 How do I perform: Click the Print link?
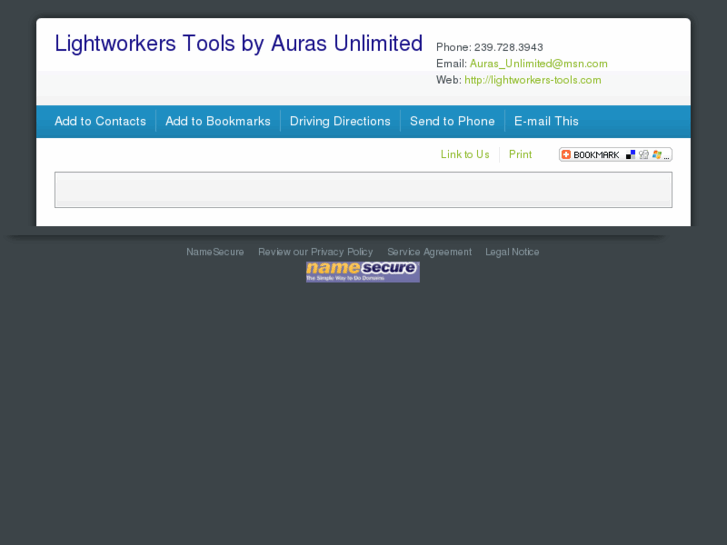click(x=520, y=154)
